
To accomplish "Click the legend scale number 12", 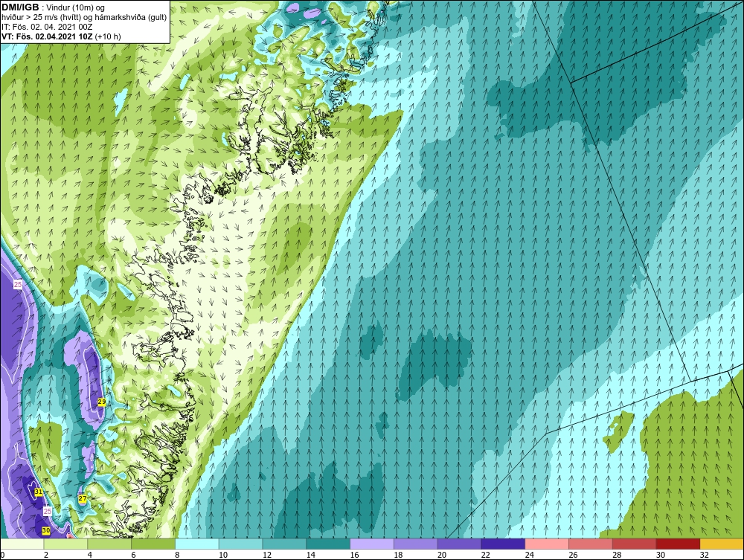I will (266, 555).
